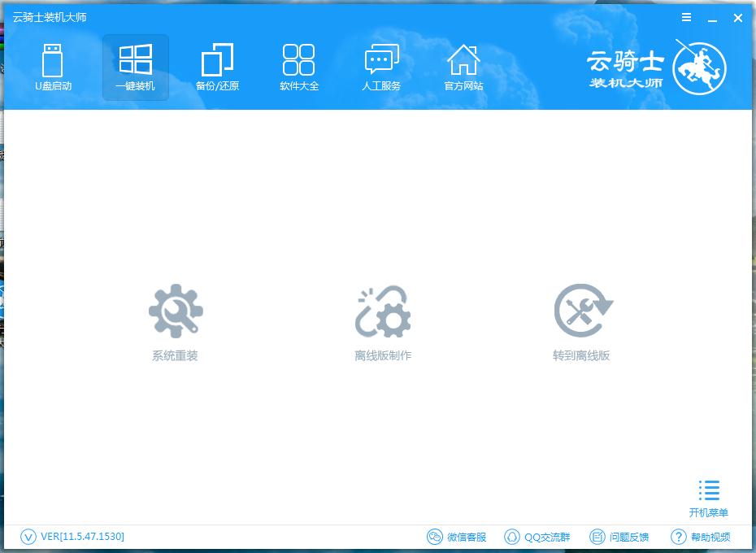Screen dimensions: 756x553
Task: Select the 一键装机 one-click install tab
Action: pos(136,67)
